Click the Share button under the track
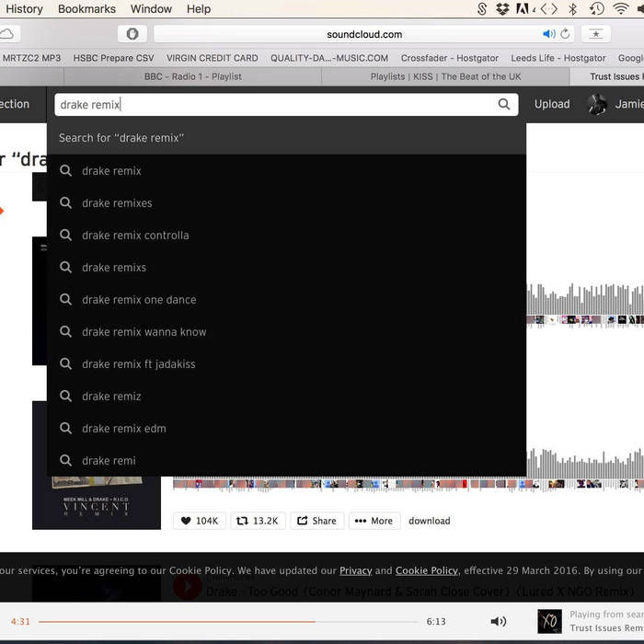This screenshot has width=644, height=644. pos(316,521)
